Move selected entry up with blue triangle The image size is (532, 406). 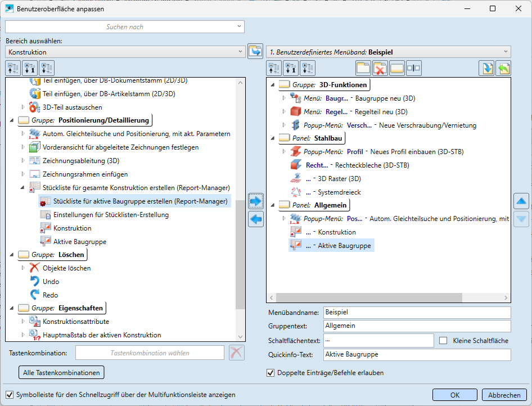tap(521, 201)
